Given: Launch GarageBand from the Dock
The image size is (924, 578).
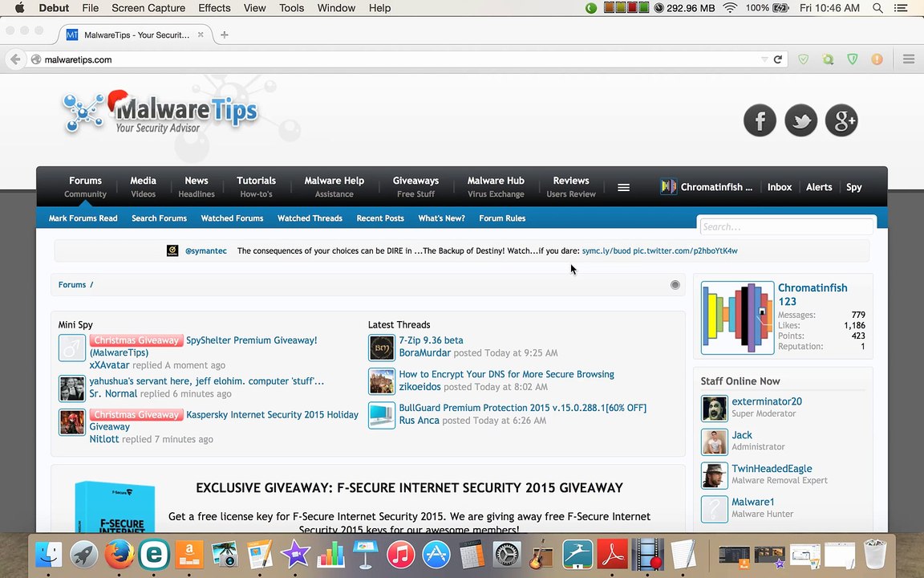Looking at the screenshot, I should coord(541,555).
